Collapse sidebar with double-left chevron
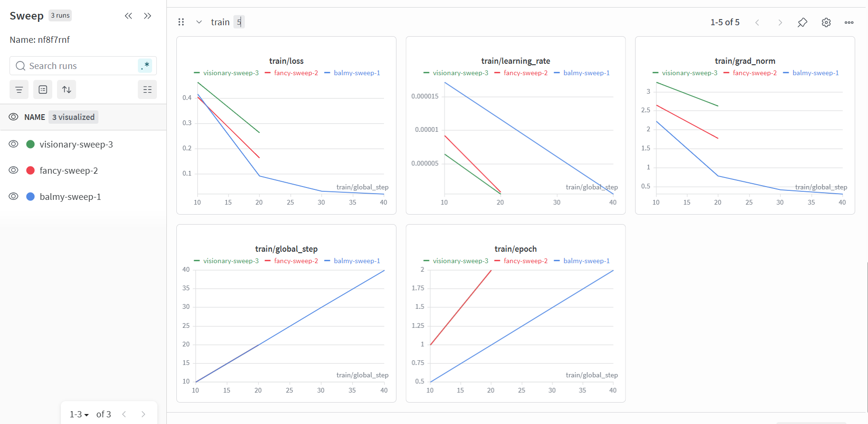The width and height of the screenshot is (868, 424). [128, 16]
